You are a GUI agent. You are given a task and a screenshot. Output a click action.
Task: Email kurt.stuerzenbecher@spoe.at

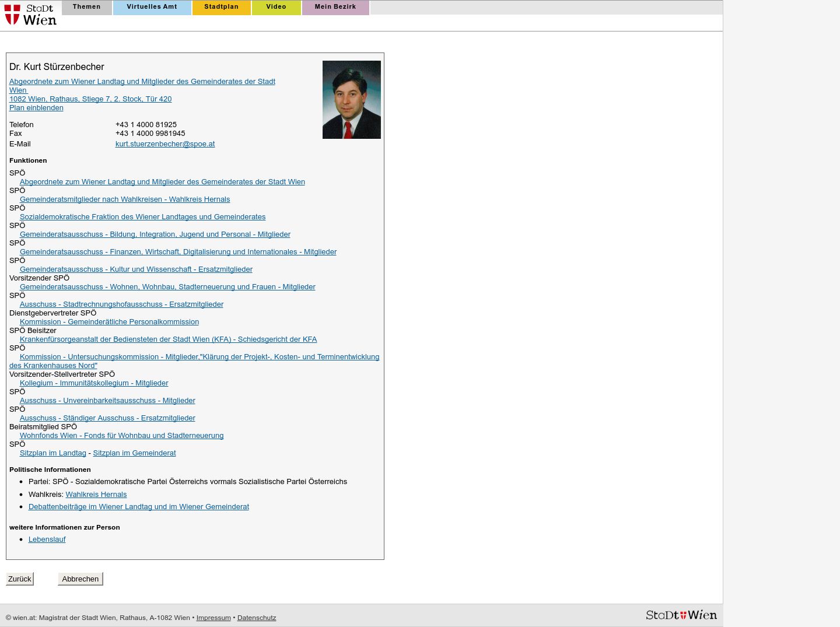pyautogui.click(x=165, y=144)
